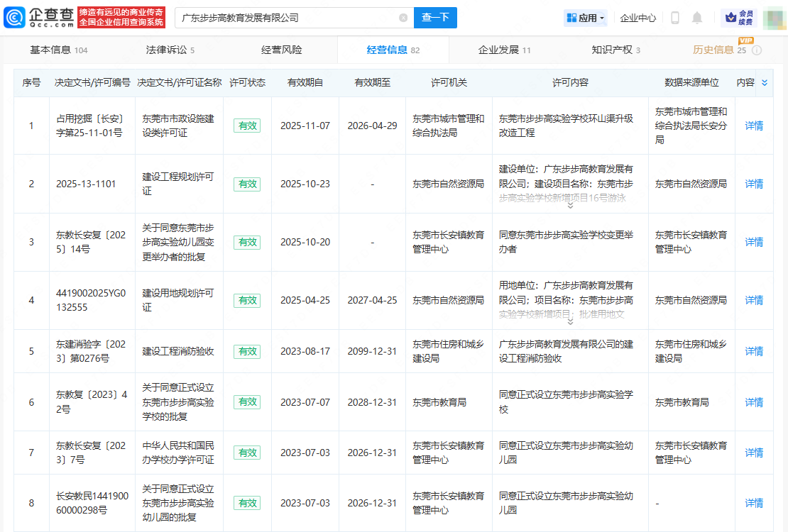Open the 应用 dropdown menu
This screenshot has width=788, height=532.
[x=586, y=18]
